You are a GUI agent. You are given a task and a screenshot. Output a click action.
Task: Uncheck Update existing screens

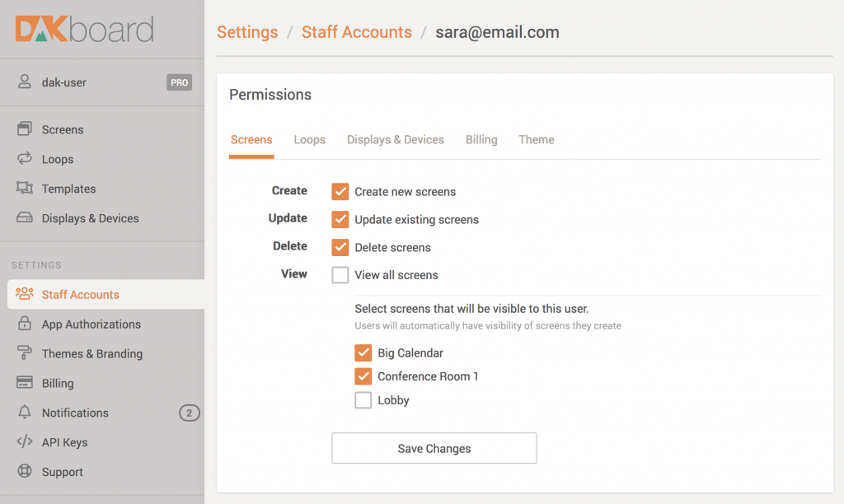[340, 219]
